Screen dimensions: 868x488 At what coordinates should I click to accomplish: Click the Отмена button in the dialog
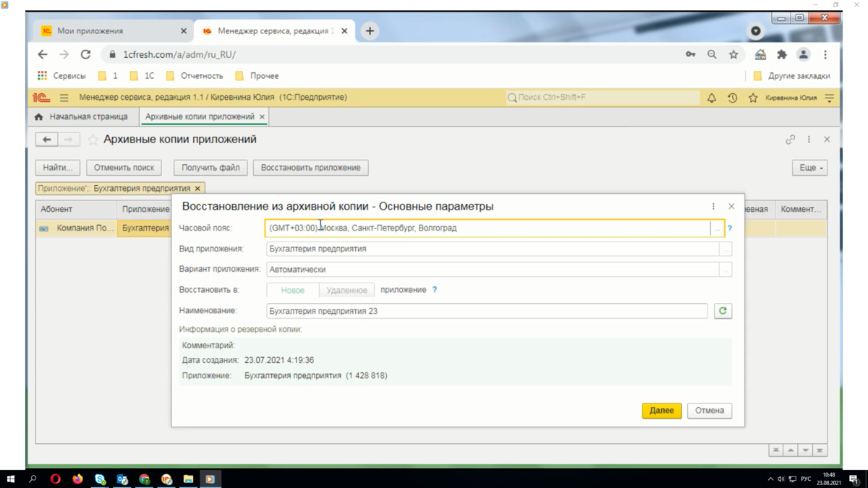(710, 411)
